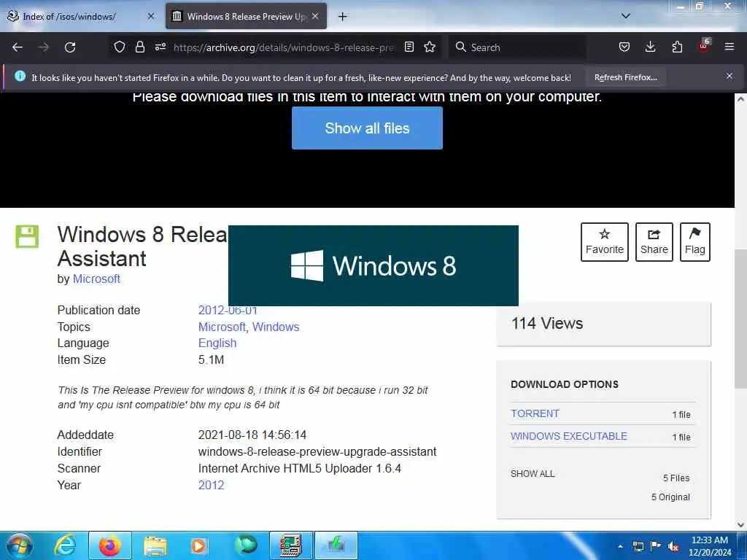Image resolution: width=747 pixels, height=560 pixels.
Task: Click the Windows 8 logo banner image
Action: 373,265
